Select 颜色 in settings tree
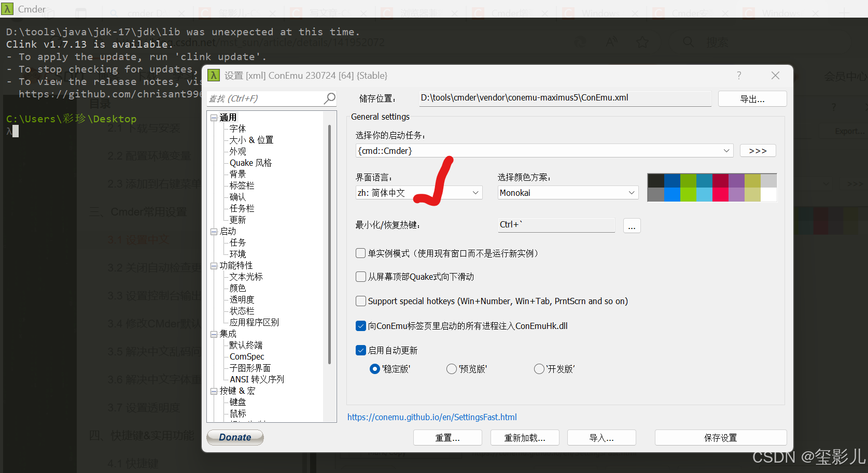Screen dimensions: 868x473 [x=238, y=288]
